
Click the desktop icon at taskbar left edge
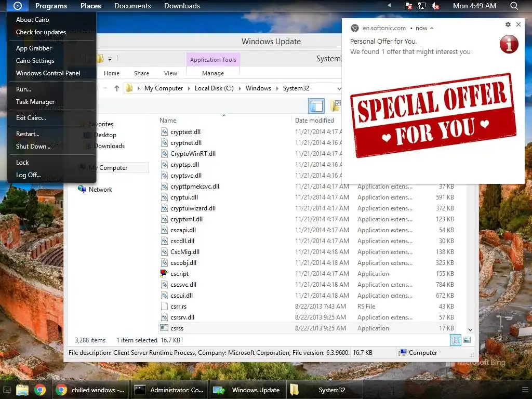(7, 390)
